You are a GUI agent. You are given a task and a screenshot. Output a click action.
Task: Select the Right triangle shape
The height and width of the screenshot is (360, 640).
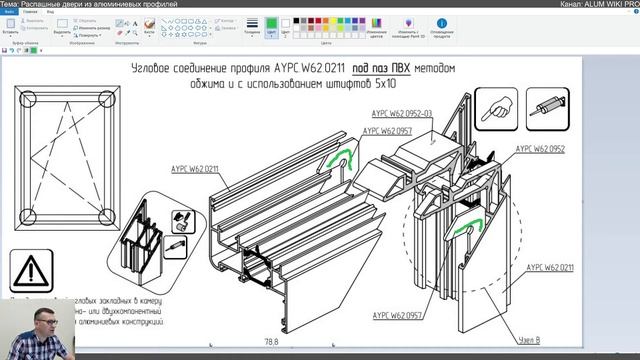[164, 28]
